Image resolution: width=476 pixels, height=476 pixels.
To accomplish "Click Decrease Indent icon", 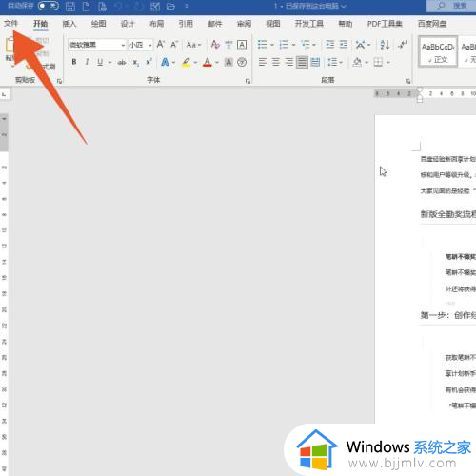I will coord(330,45).
